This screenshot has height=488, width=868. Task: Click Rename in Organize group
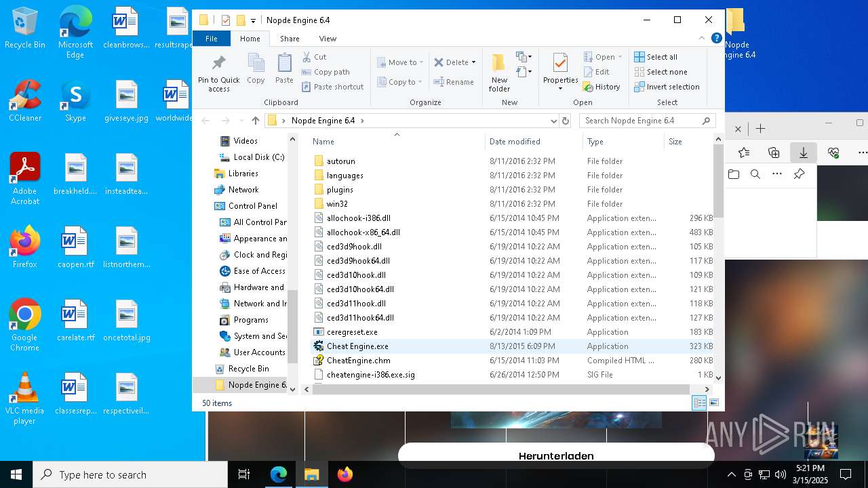454,82
